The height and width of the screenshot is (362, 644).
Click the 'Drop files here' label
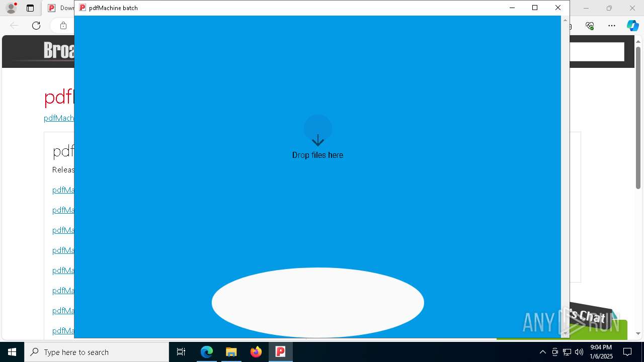tap(317, 155)
